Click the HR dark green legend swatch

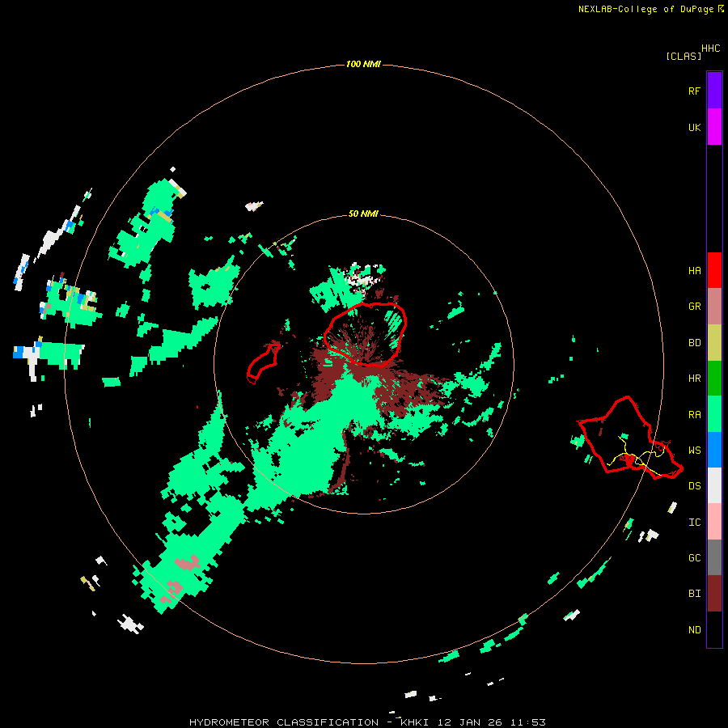pyautogui.click(x=714, y=379)
